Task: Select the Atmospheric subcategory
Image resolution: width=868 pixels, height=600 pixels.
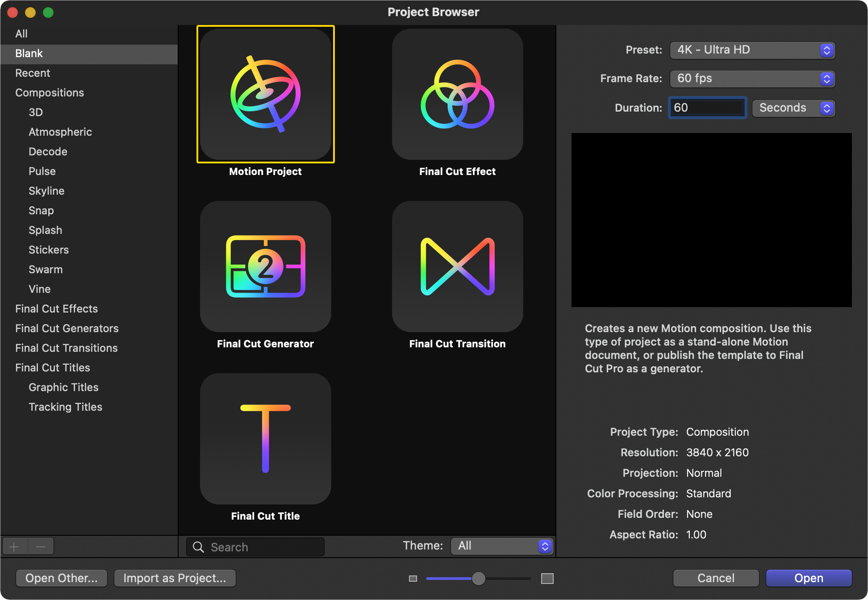Action: click(x=89, y=132)
